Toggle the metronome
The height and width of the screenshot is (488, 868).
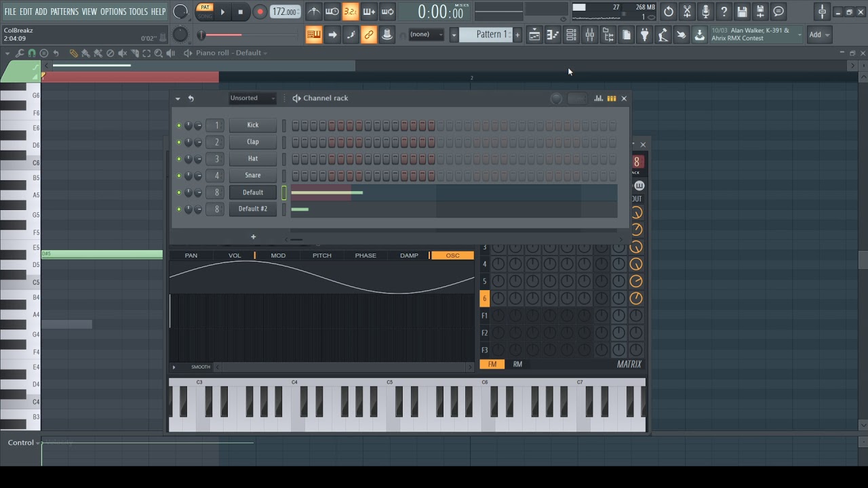(x=313, y=12)
